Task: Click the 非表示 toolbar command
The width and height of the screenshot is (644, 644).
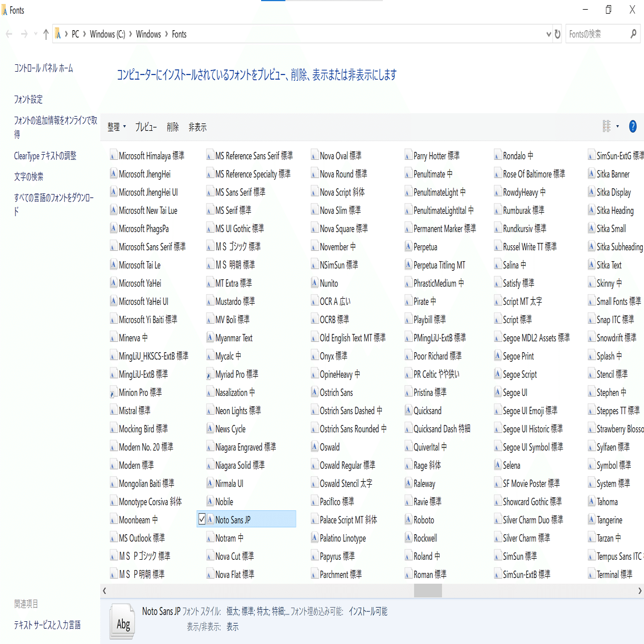Action: pos(197,127)
